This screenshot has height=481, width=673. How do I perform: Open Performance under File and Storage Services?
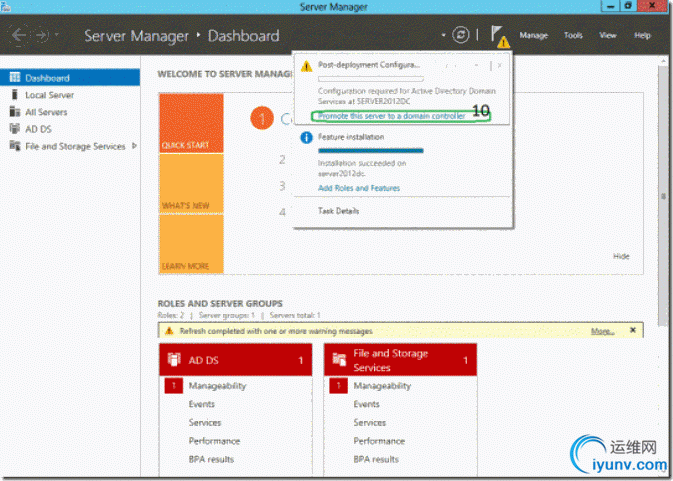point(379,441)
